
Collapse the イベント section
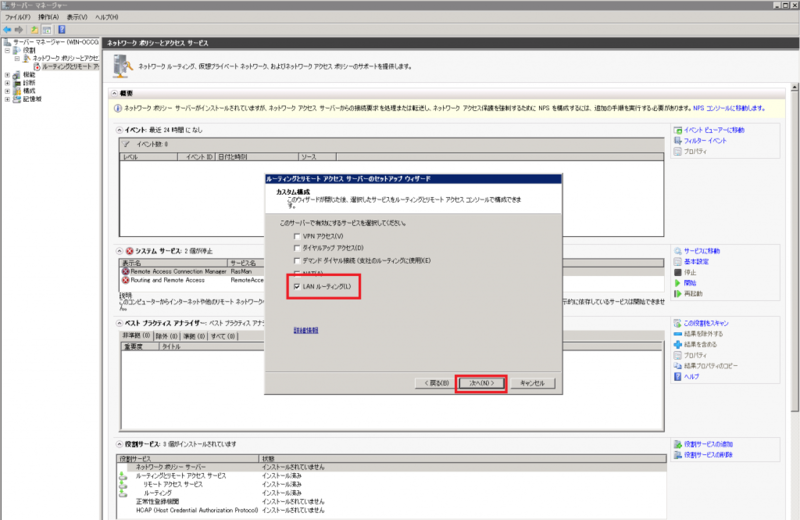point(119,130)
